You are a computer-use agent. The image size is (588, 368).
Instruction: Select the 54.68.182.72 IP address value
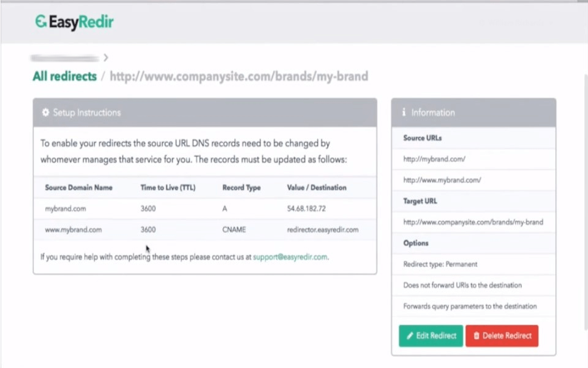coord(306,209)
